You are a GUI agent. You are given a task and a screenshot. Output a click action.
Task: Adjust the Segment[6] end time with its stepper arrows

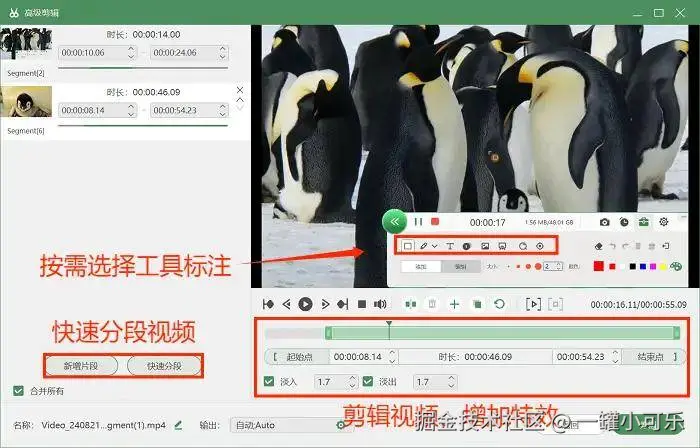[x=223, y=110]
